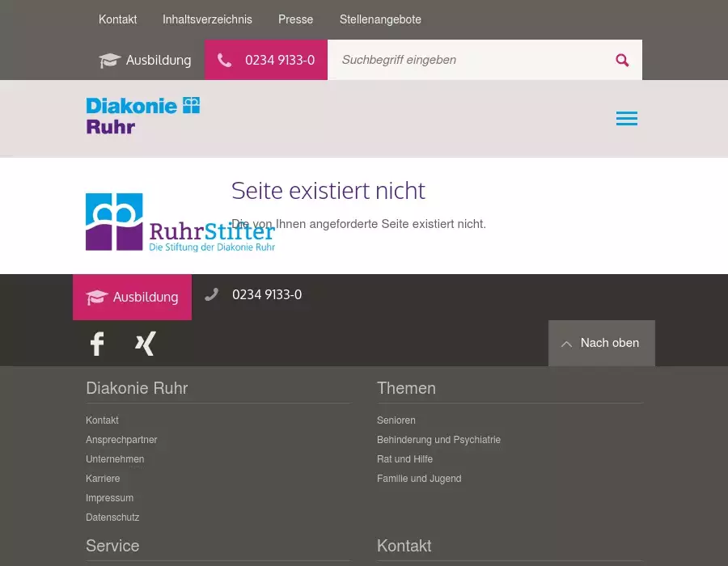
Task: Click the magnifying glass search icon
Action: point(622,60)
